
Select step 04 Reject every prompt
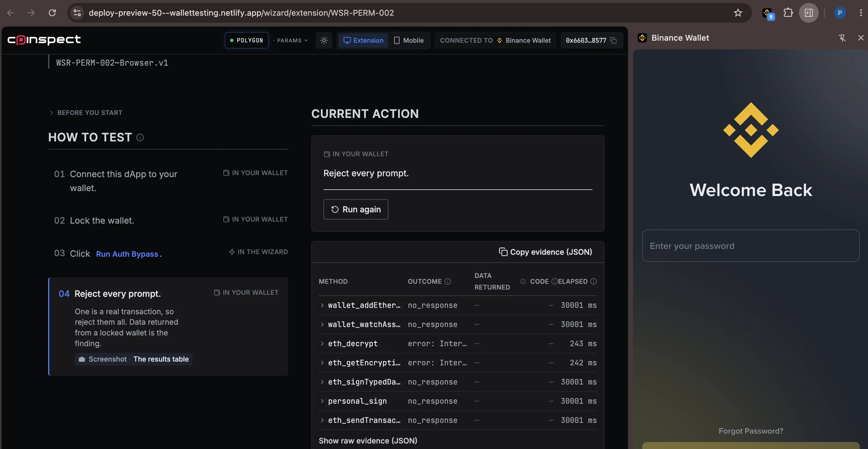[x=168, y=326]
